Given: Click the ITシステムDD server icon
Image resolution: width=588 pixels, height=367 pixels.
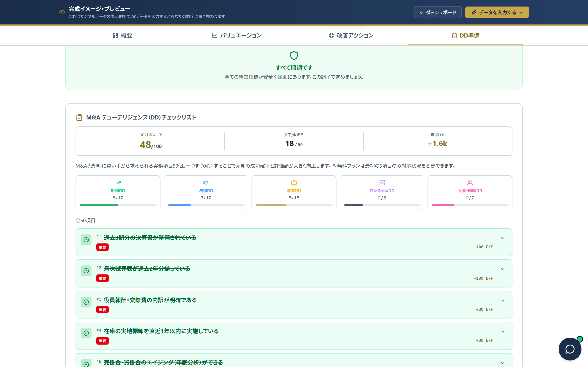Looking at the screenshot, I should click(382, 182).
